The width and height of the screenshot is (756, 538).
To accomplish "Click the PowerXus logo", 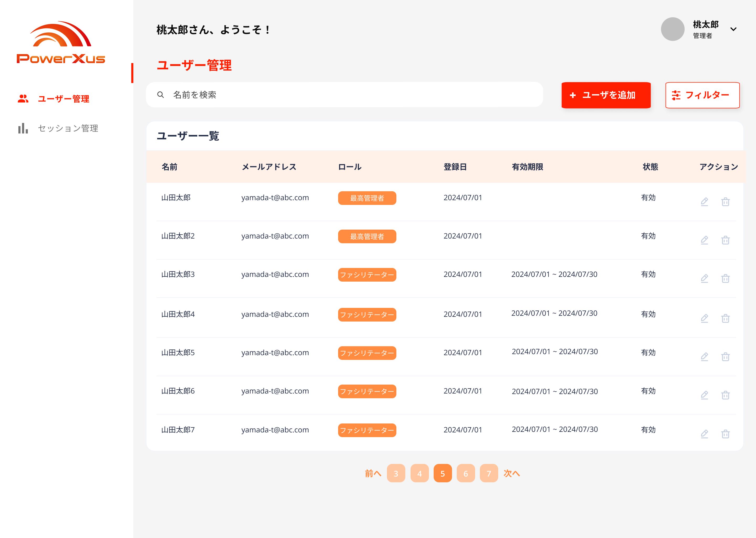I will click(61, 42).
